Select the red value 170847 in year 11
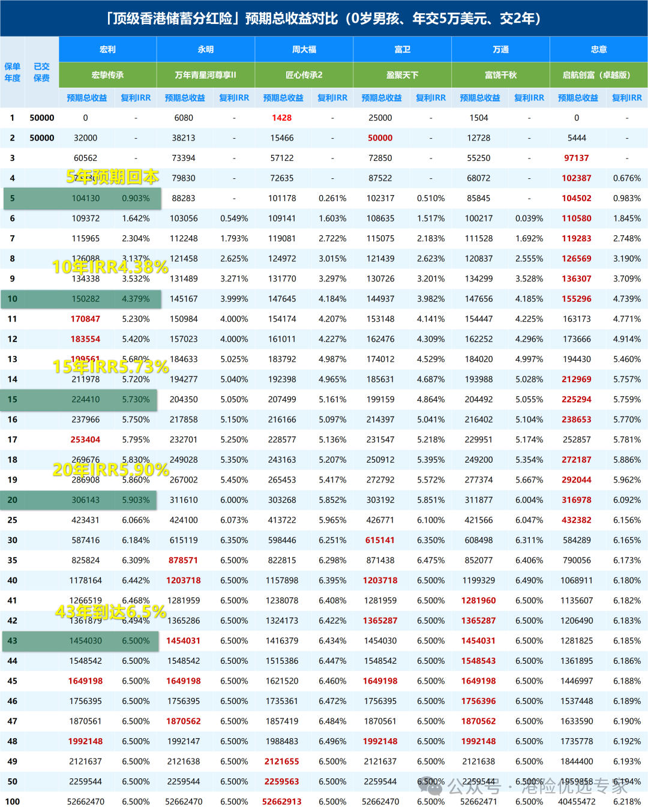The height and width of the screenshot is (812, 648). (x=86, y=319)
